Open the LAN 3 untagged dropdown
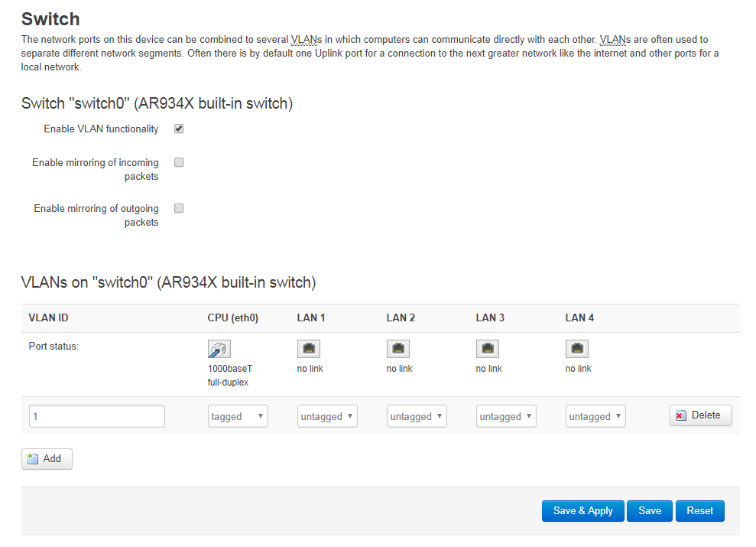756x547 pixels. 506,416
